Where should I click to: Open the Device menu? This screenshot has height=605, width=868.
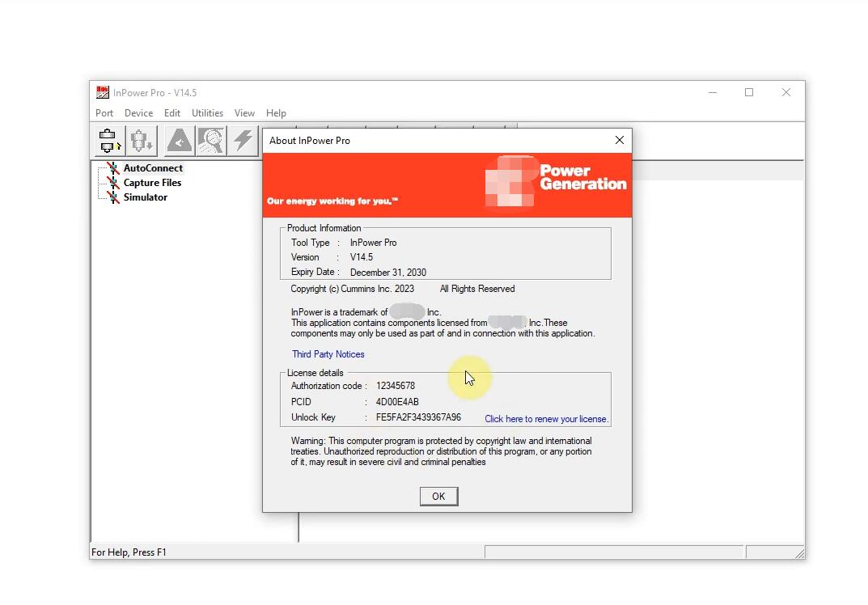[x=138, y=113]
